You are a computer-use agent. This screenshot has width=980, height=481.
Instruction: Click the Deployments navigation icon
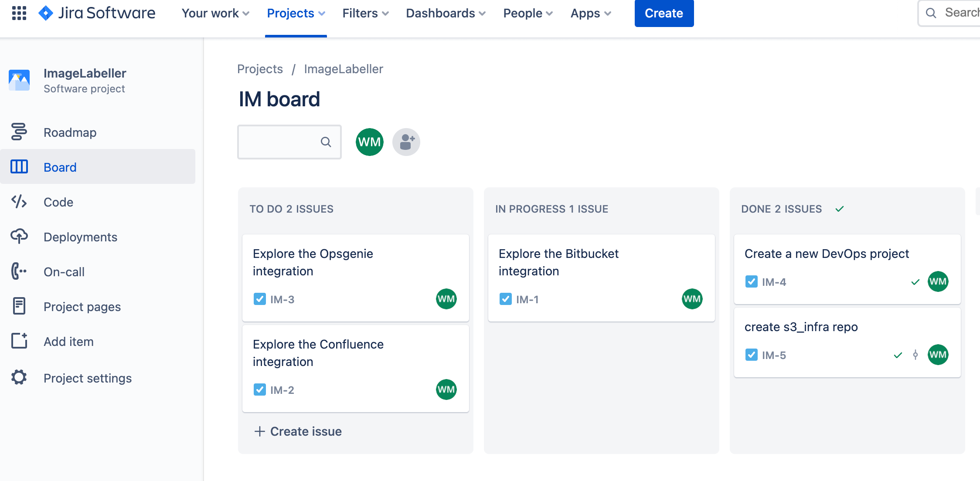[x=19, y=237]
